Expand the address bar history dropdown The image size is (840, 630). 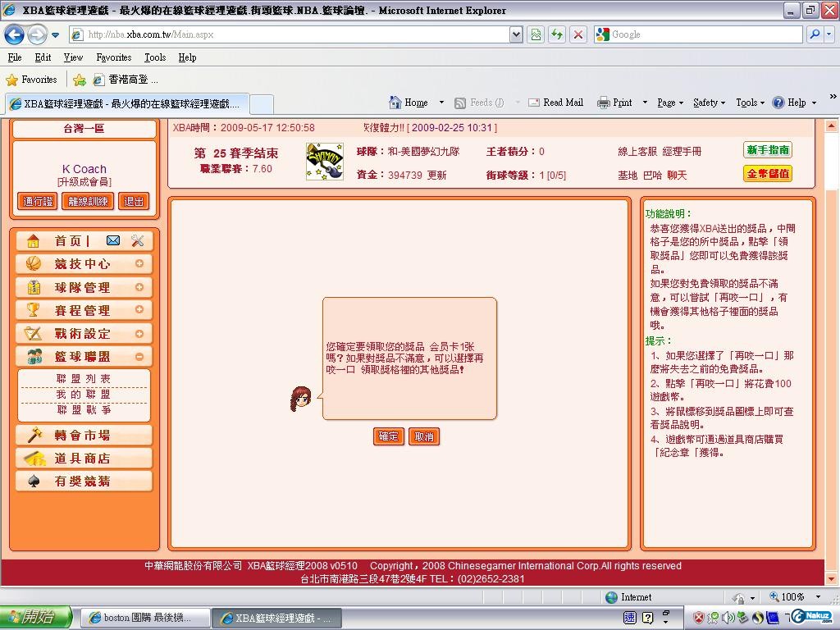tap(516, 34)
